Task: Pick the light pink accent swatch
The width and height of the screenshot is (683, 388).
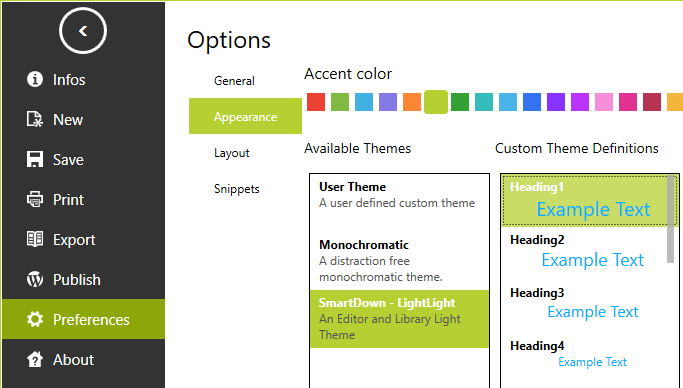Action: (604, 102)
